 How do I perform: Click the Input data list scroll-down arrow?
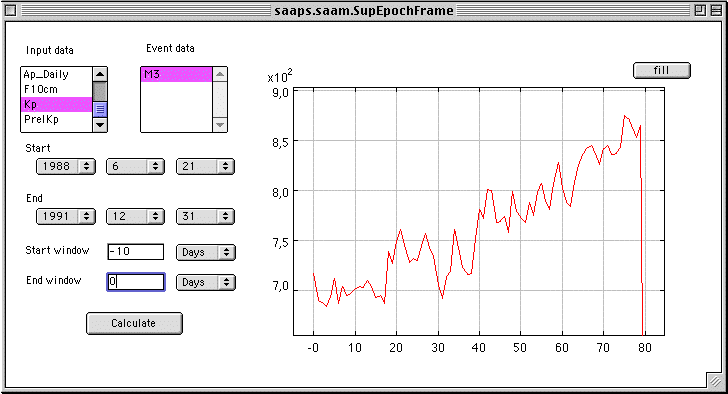pyautogui.click(x=100, y=124)
